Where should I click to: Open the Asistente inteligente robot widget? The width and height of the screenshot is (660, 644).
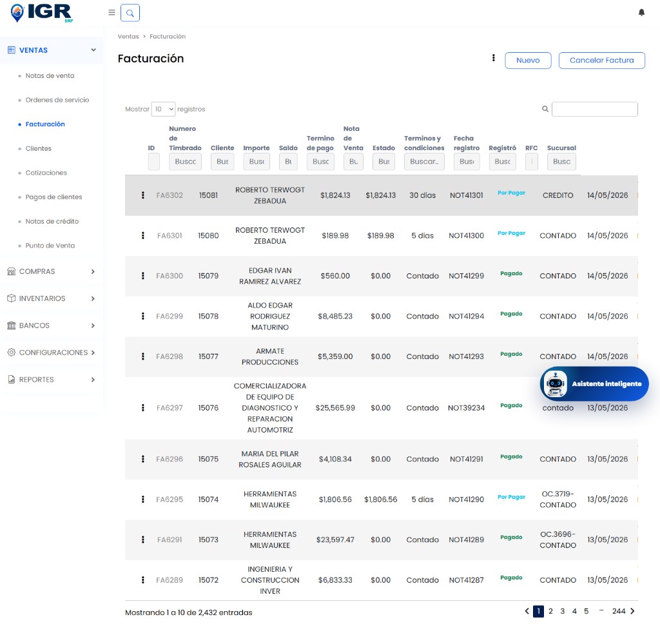click(594, 384)
